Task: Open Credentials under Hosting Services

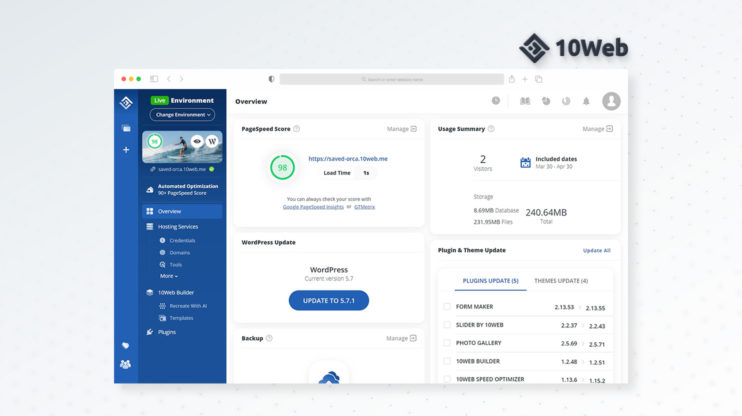Action: pyautogui.click(x=182, y=240)
